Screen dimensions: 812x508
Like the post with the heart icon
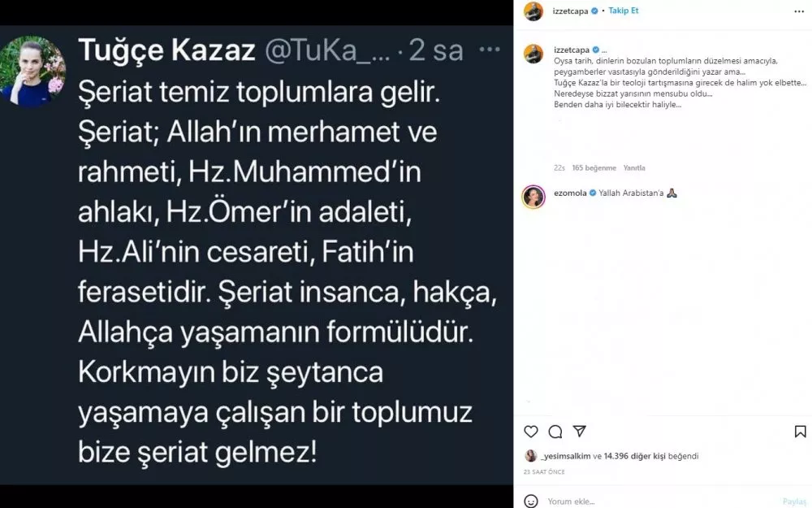pyautogui.click(x=531, y=432)
